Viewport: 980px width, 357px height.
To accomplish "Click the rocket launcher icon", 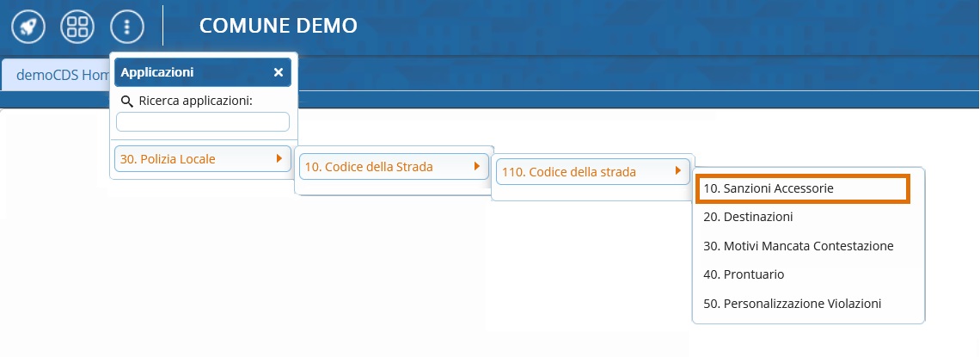I will [28, 27].
